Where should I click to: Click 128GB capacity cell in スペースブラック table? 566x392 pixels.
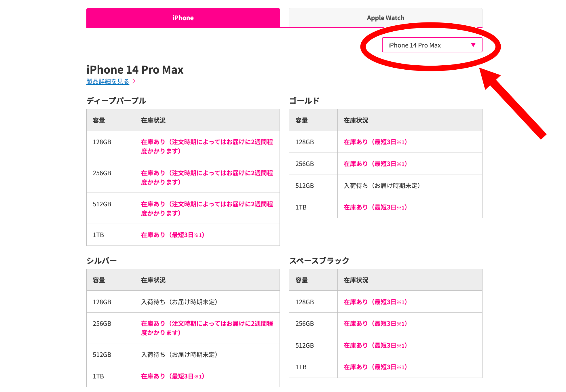tap(313, 302)
